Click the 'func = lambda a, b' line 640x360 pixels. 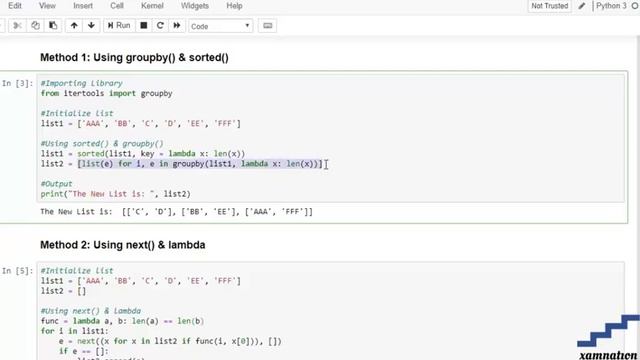[122, 321]
